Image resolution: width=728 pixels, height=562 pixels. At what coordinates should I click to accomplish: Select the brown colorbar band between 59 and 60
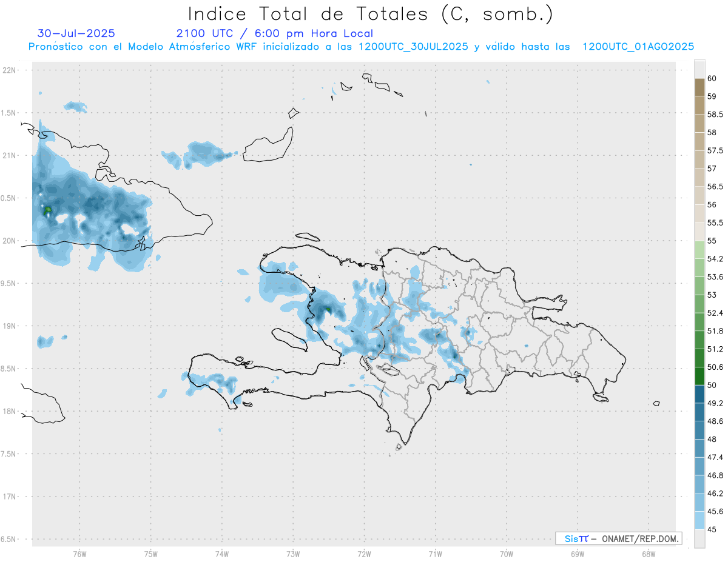click(699, 87)
